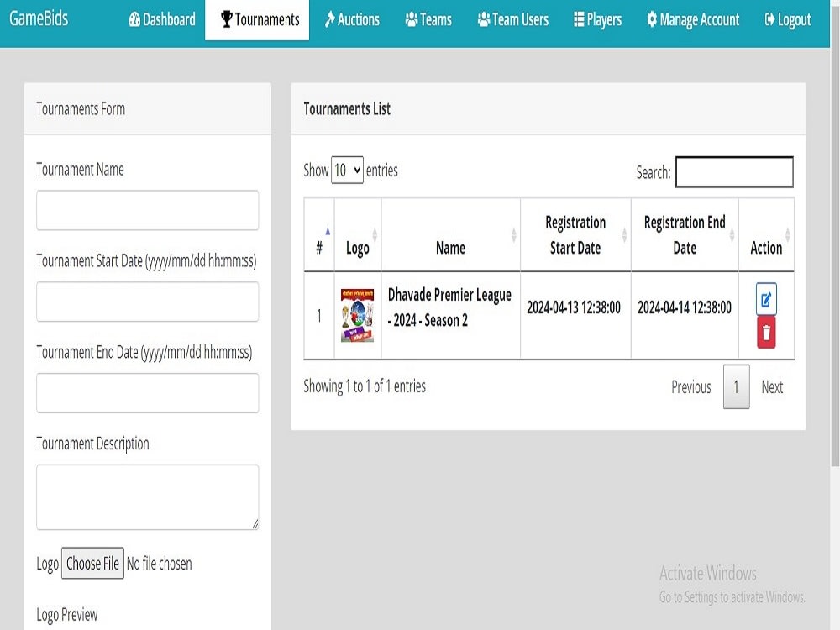Click the Dhavade Premier League name cell
The image size is (840, 630).
(x=450, y=315)
